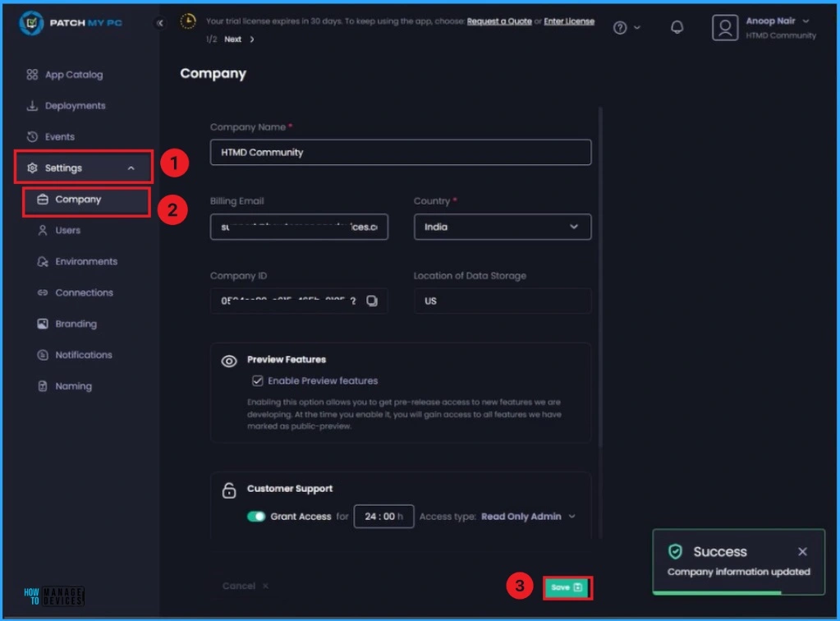Click the Success toast progress bar
This screenshot has width=840, height=621.
(x=717, y=592)
